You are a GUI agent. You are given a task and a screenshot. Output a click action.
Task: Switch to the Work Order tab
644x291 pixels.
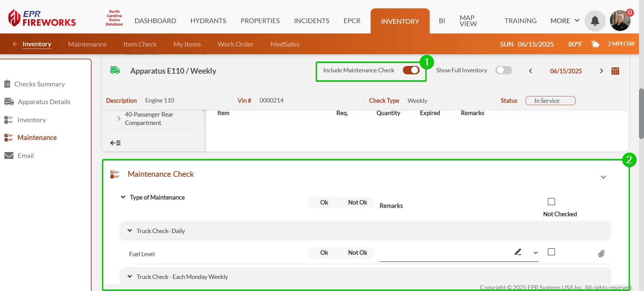click(235, 44)
